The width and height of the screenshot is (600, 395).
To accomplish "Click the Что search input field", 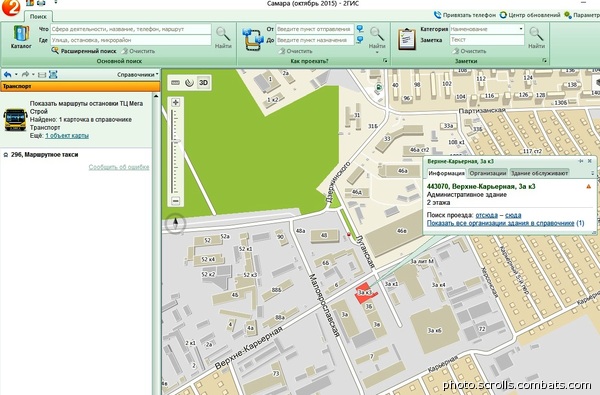I will [131, 29].
